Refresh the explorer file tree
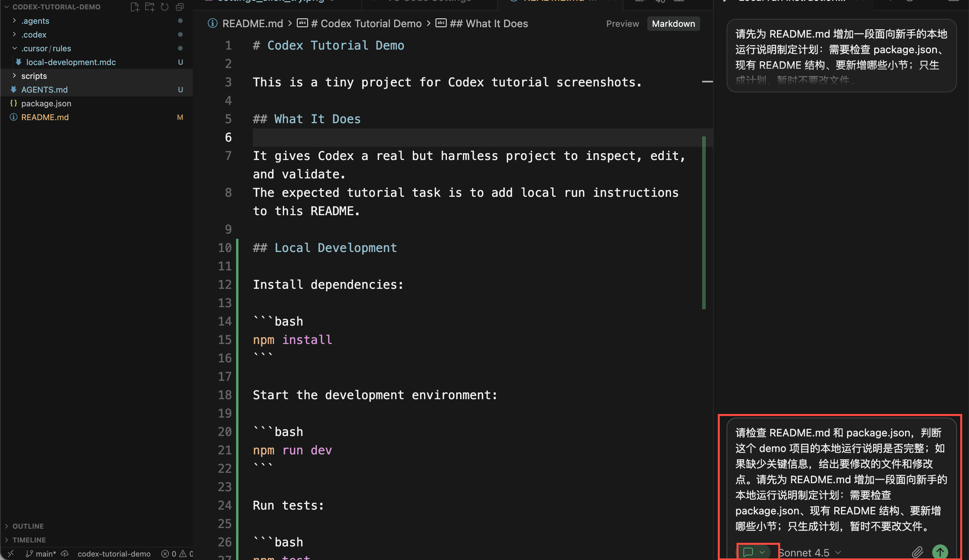This screenshot has width=969, height=560. 164,7
